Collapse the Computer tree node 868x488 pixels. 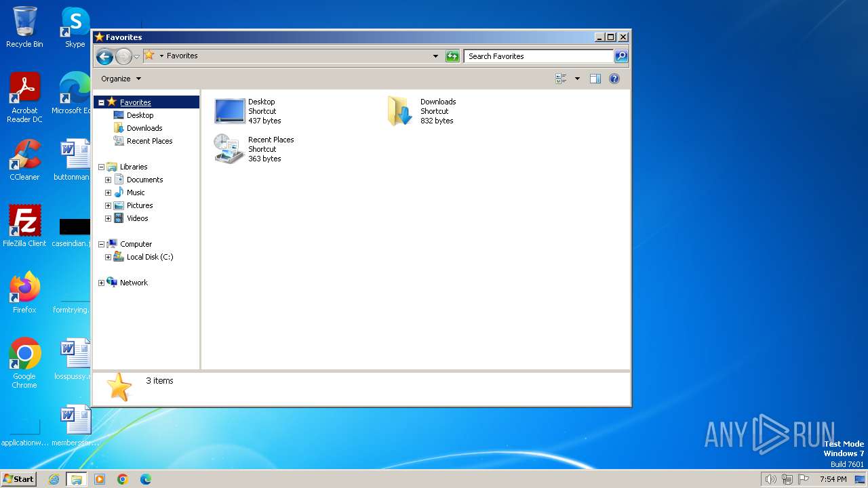(101, 244)
